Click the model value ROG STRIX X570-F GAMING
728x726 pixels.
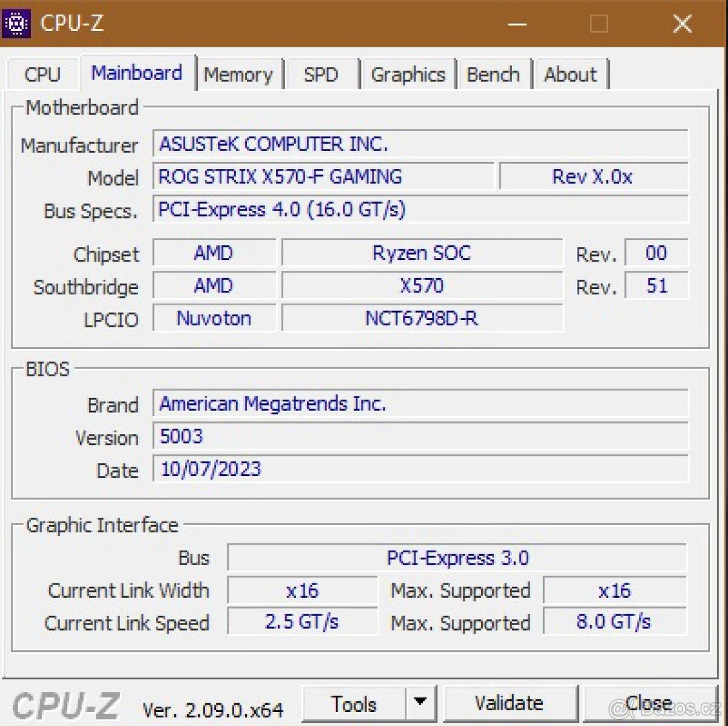(x=323, y=177)
